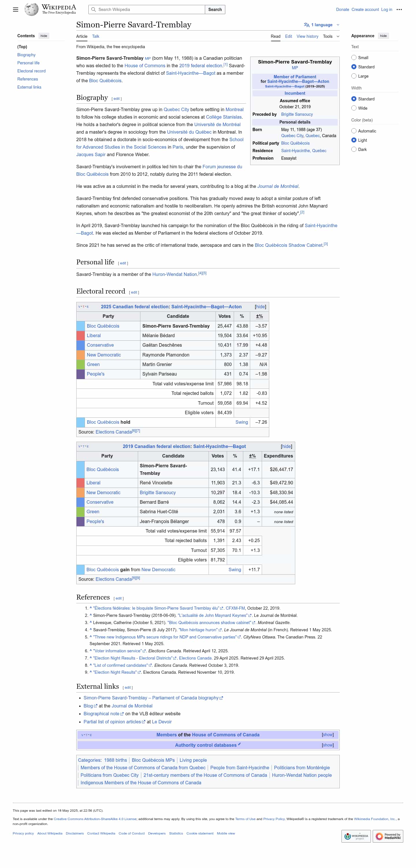
Task: Show Members of the House of Commons navbox
Action: pyautogui.click(x=327, y=735)
